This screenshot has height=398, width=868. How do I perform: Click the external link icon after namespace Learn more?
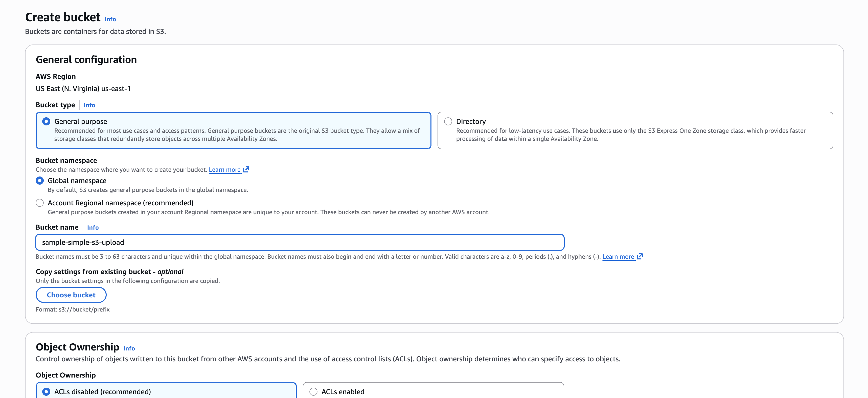(x=246, y=169)
